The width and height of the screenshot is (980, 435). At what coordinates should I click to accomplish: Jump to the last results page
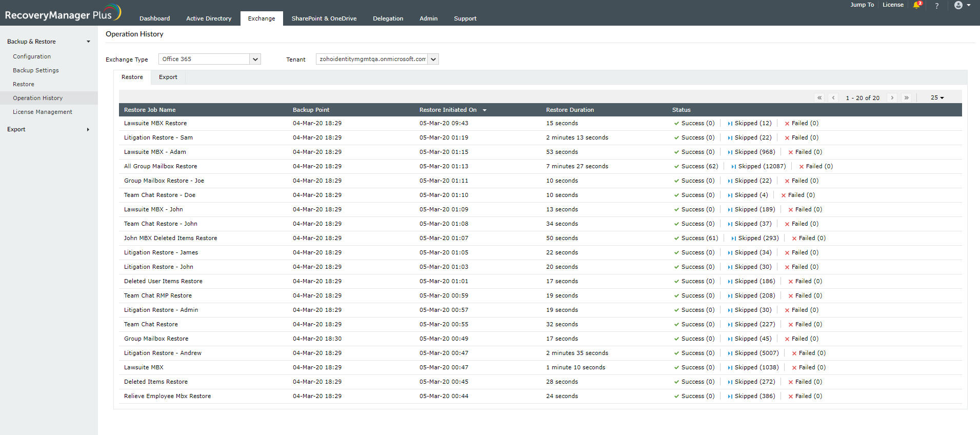907,97
